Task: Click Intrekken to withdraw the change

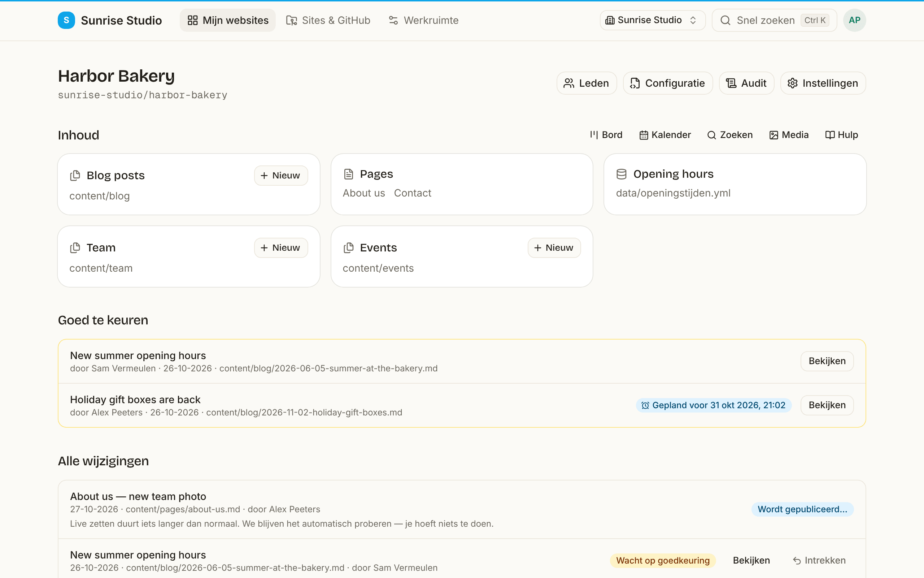Action: click(x=819, y=560)
